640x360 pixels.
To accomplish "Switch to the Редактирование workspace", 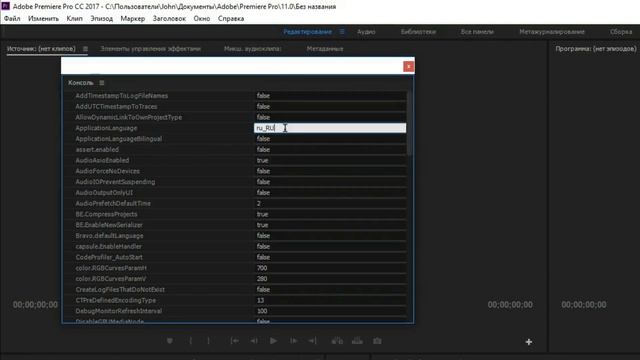I will tap(307, 31).
